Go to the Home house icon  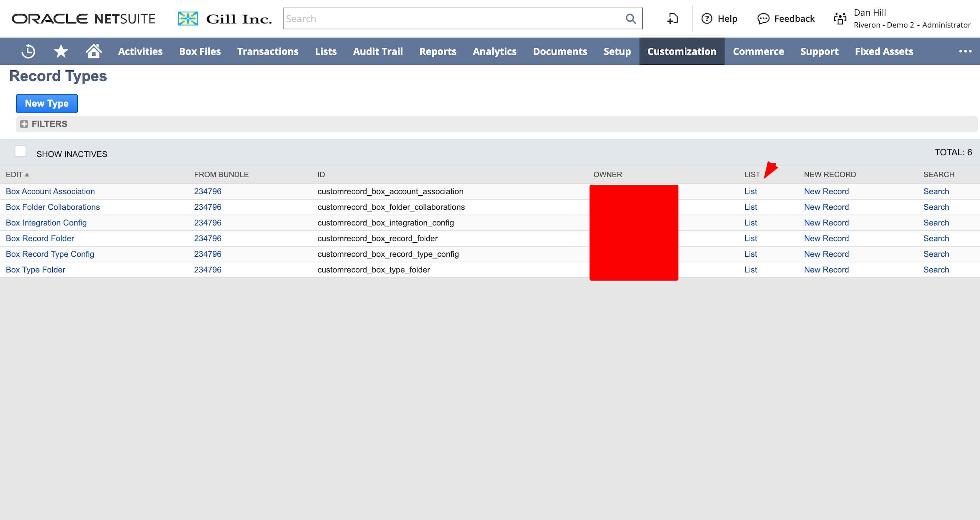(94, 51)
